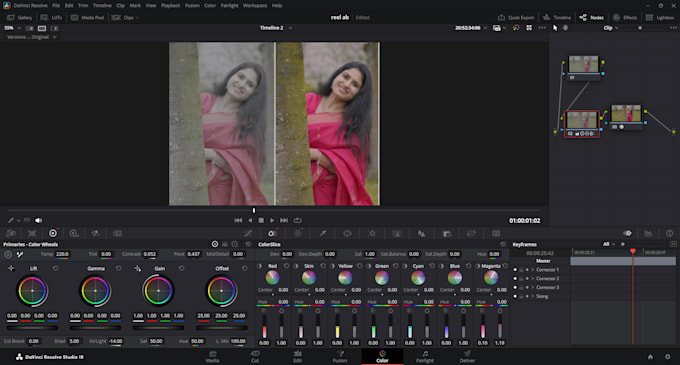
Task: Open the Versions Original dropdown
Action: [31, 37]
